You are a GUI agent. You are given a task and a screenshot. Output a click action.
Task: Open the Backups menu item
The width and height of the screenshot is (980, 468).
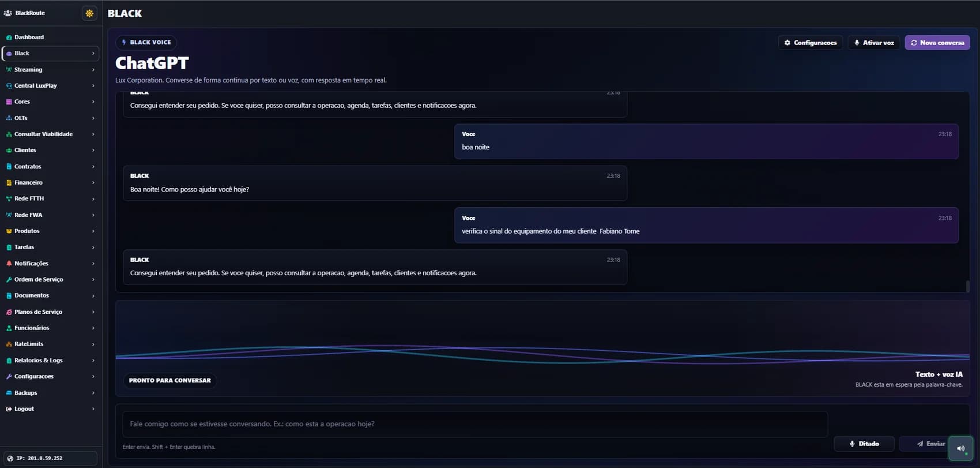(51, 393)
